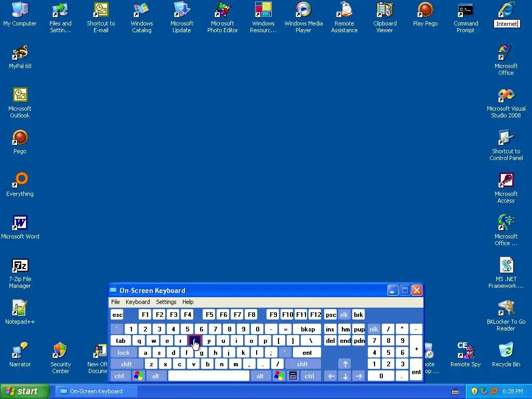Screen dimensions: 532x399
Task: Toggle the right alt key
Action: click(260, 376)
